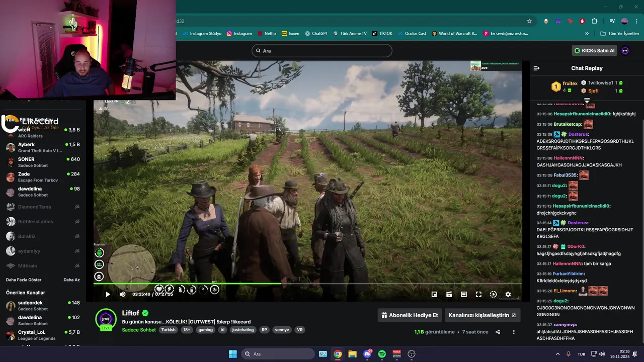Select the "vennyv" tag
The image size is (644, 362).
(282, 330)
